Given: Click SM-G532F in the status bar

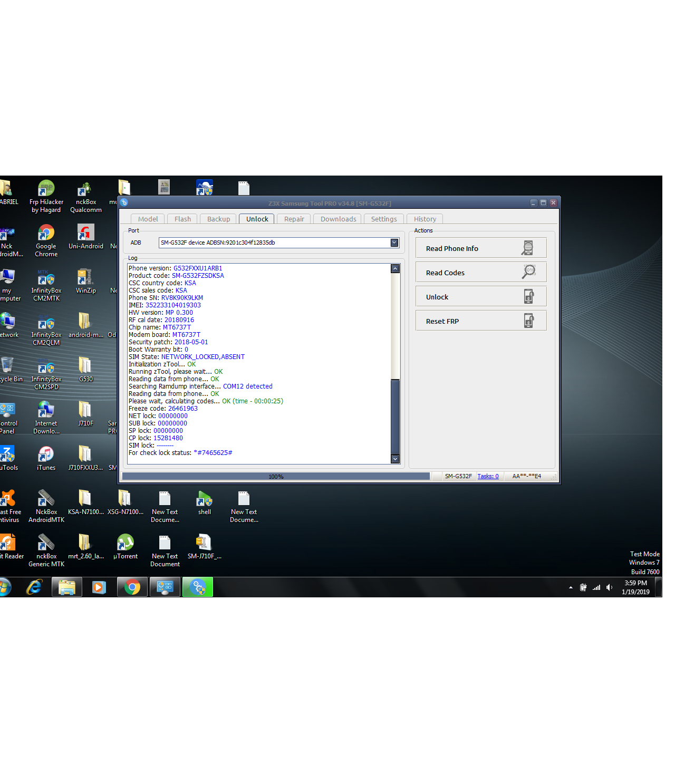Looking at the screenshot, I should 458,476.
